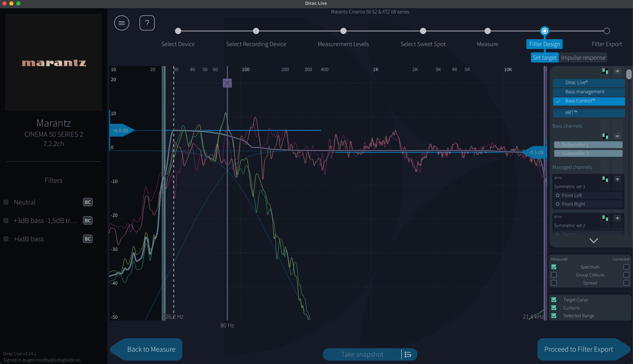Open the snapshot list icon
The image size is (633, 364).
click(x=408, y=355)
